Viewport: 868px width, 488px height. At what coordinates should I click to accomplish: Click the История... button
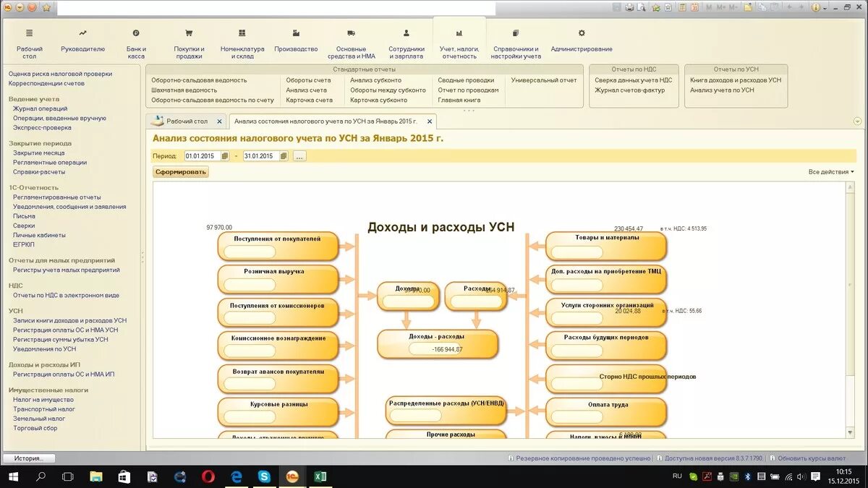pos(29,458)
